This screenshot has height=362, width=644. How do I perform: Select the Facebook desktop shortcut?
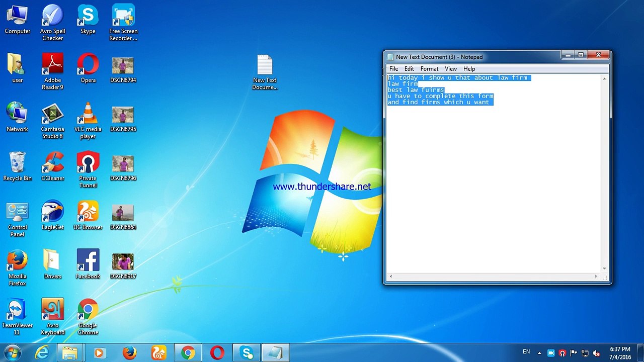(88, 265)
